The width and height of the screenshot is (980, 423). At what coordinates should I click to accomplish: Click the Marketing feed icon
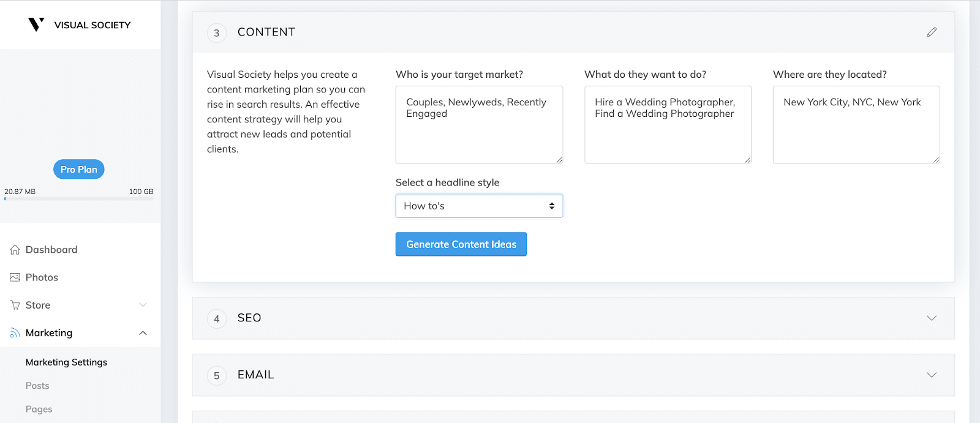click(15, 333)
